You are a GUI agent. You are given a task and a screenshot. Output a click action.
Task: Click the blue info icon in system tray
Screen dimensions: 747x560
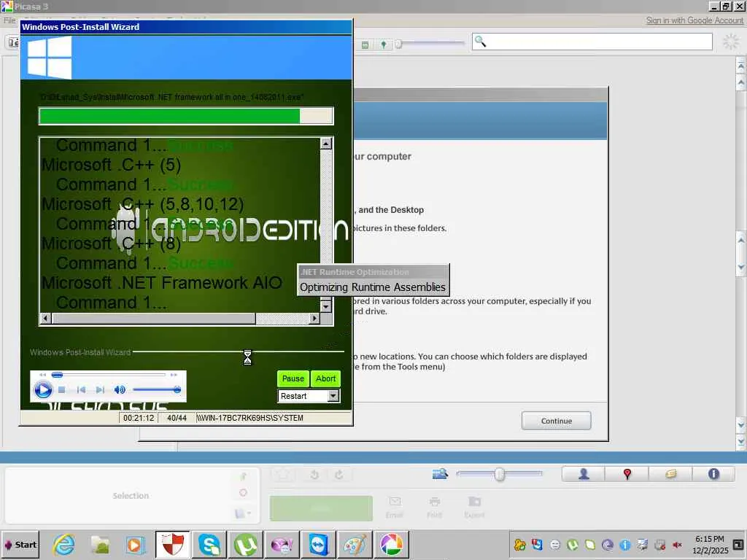click(625, 545)
